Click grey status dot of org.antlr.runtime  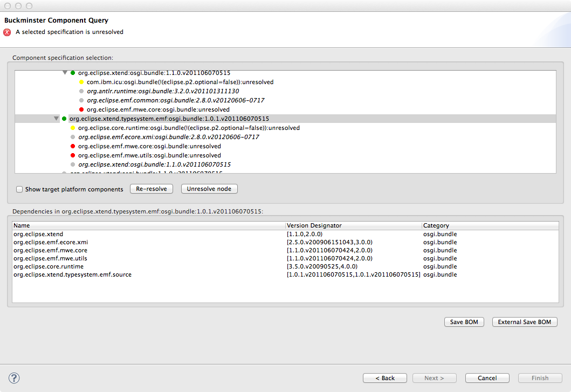click(81, 91)
